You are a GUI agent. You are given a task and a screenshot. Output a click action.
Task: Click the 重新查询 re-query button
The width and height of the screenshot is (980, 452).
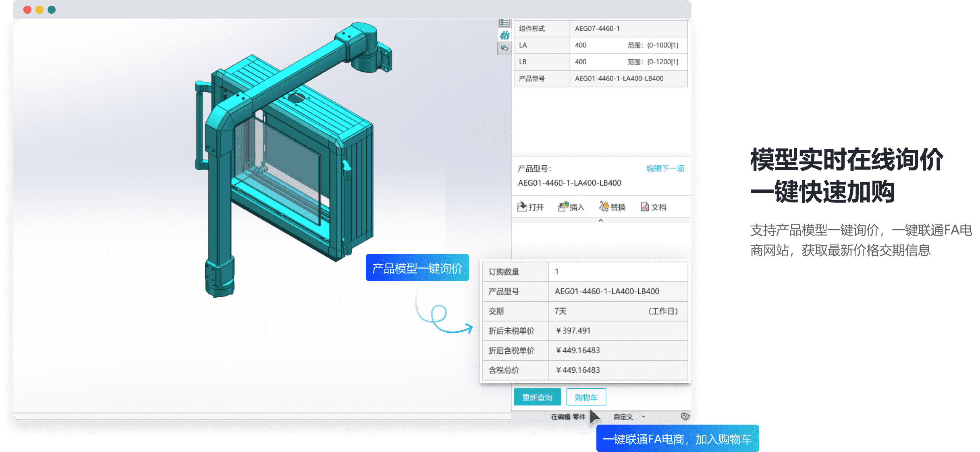pyautogui.click(x=537, y=397)
